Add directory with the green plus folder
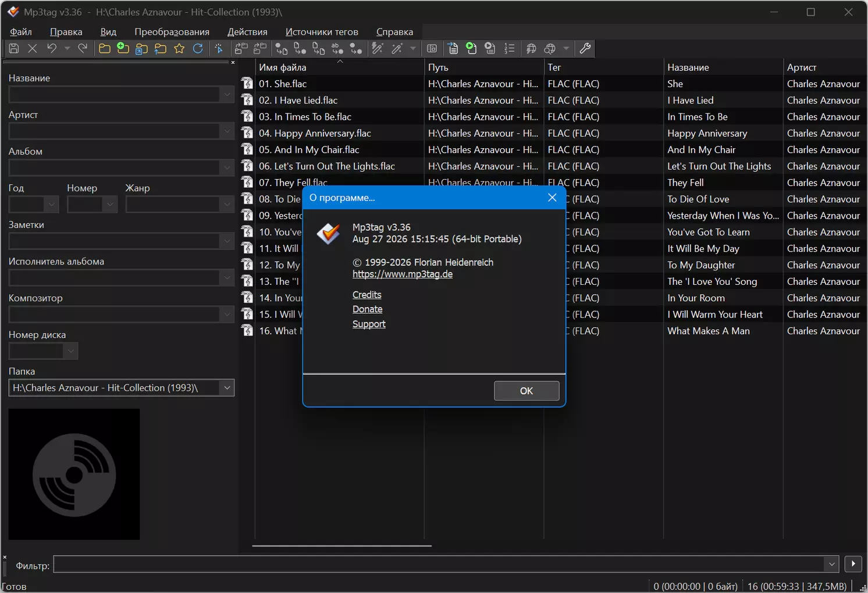 [123, 49]
